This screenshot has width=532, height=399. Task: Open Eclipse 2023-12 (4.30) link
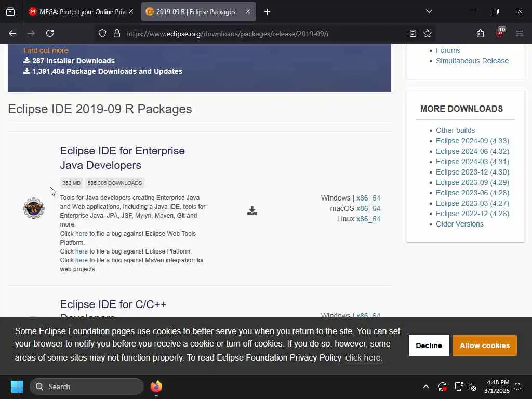473,172
